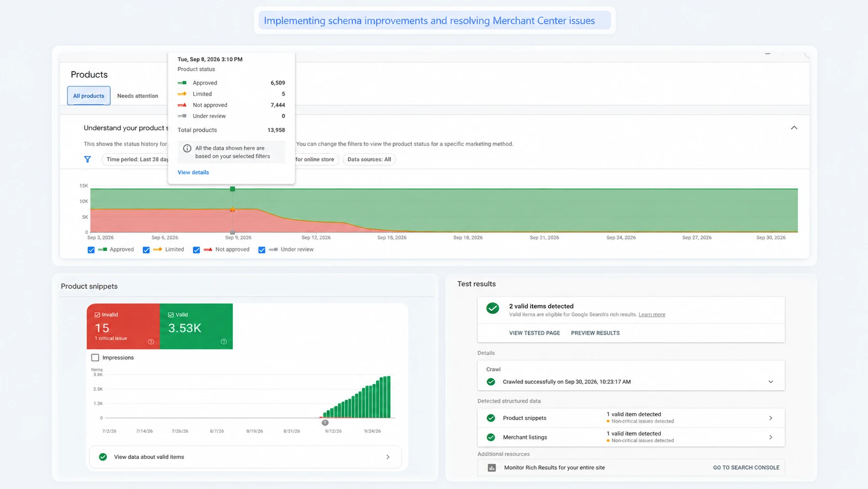Viewport: 868px width, 489px height.
Task: Enable the Impressions checkbox
Action: [x=95, y=358]
